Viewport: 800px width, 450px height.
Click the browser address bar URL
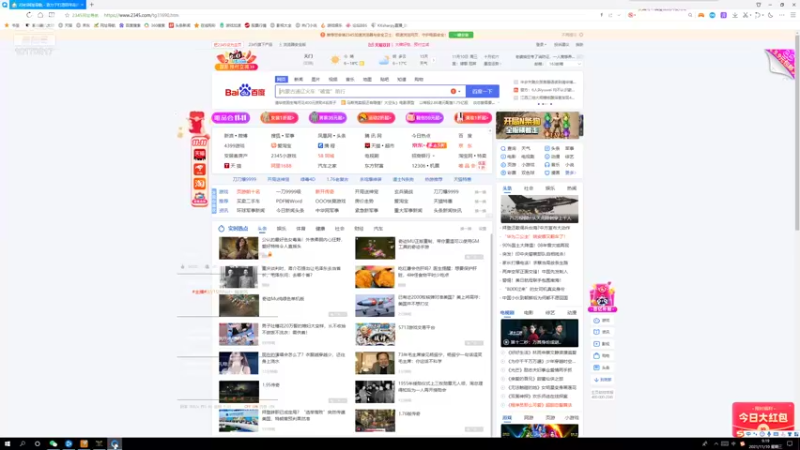tap(141, 15)
